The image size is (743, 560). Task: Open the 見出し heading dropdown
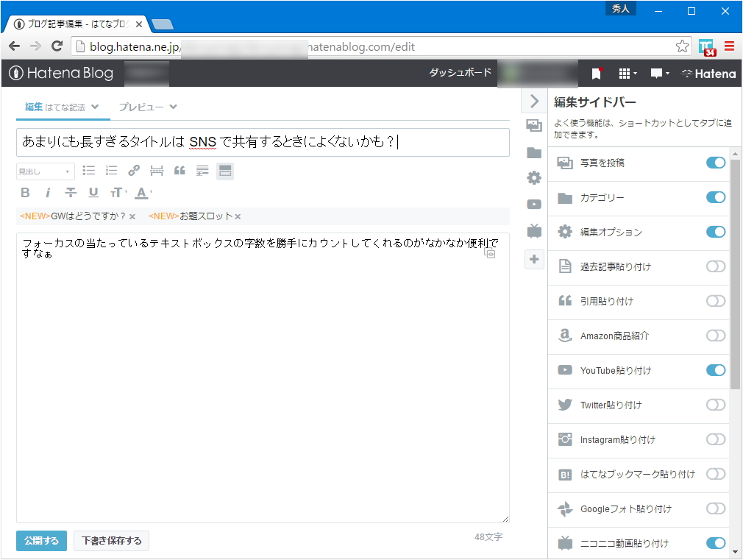(x=45, y=171)
